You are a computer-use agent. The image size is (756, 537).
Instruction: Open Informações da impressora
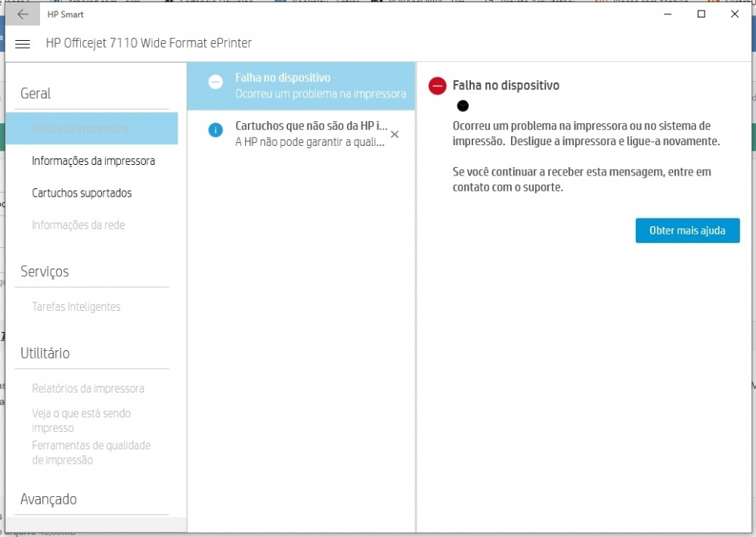pos(94,160)
